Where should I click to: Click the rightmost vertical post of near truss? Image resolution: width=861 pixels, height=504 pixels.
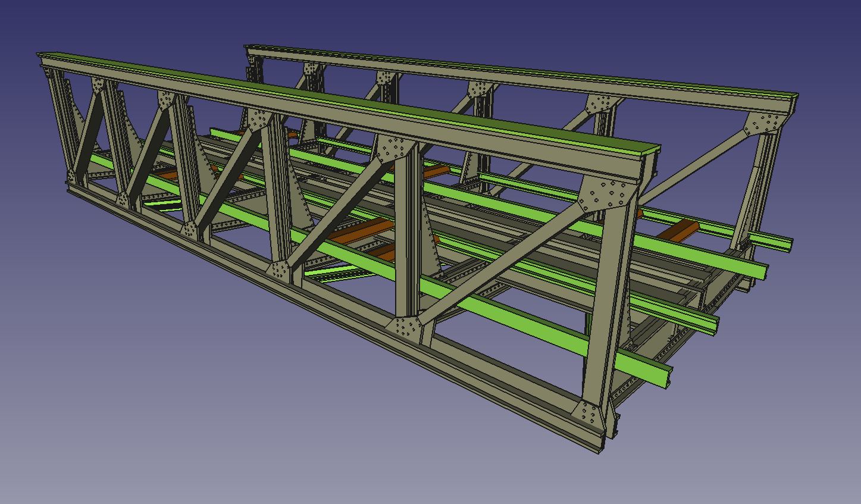[604, 298]
